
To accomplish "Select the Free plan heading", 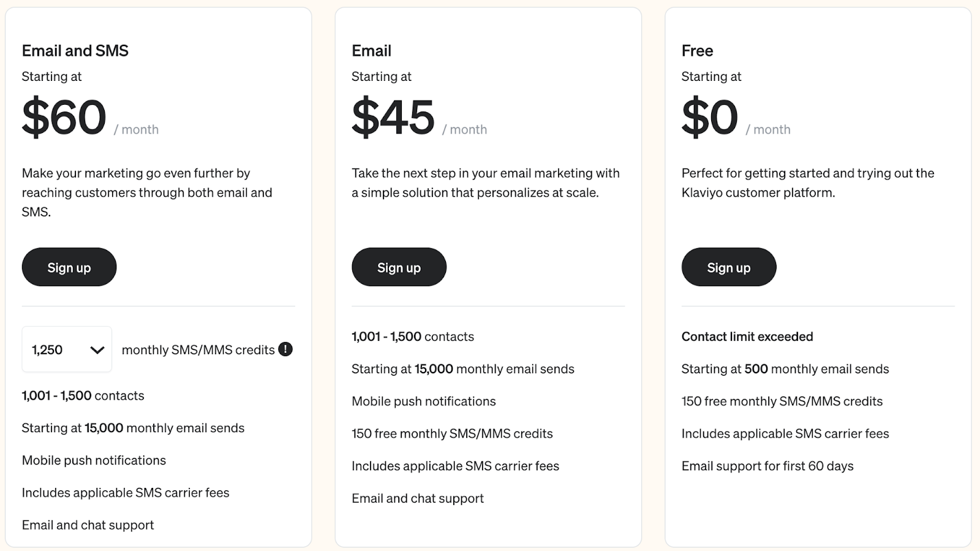I will [697, 51].
